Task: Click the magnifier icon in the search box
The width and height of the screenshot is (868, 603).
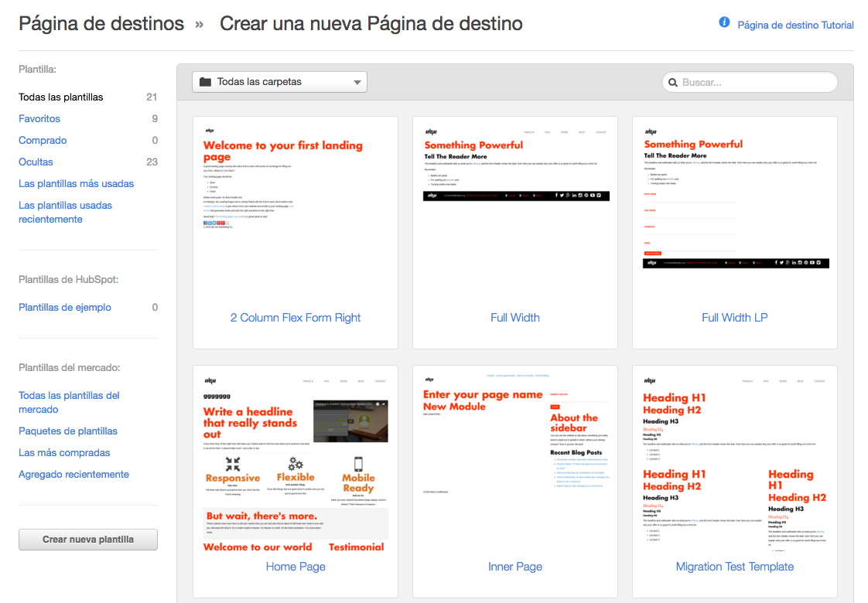Action: [x=673, y=82]
